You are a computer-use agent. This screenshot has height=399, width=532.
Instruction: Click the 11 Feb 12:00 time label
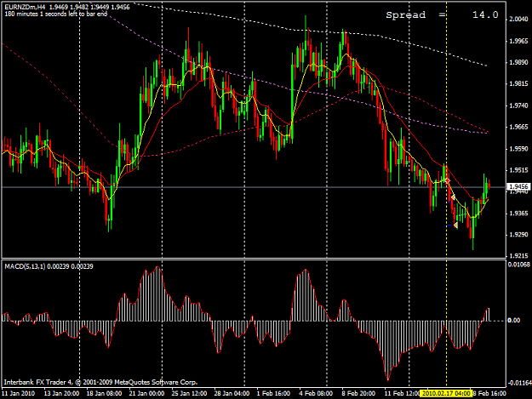click(402, 393)
